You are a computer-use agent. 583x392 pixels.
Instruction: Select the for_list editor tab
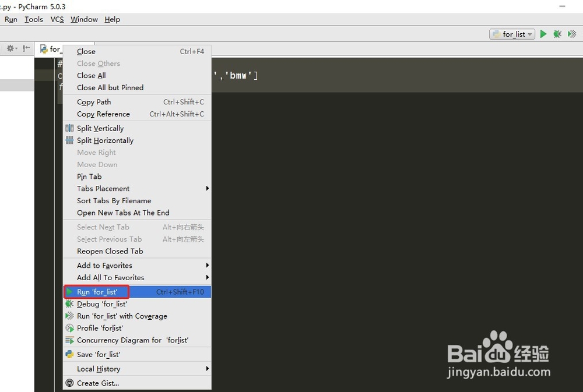click(50, 49)
